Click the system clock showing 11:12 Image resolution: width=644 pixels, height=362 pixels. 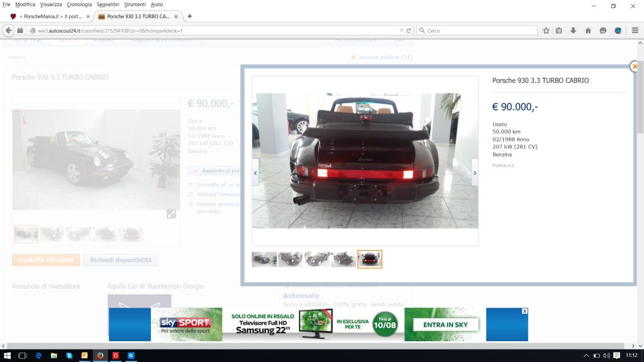[631, 356]
